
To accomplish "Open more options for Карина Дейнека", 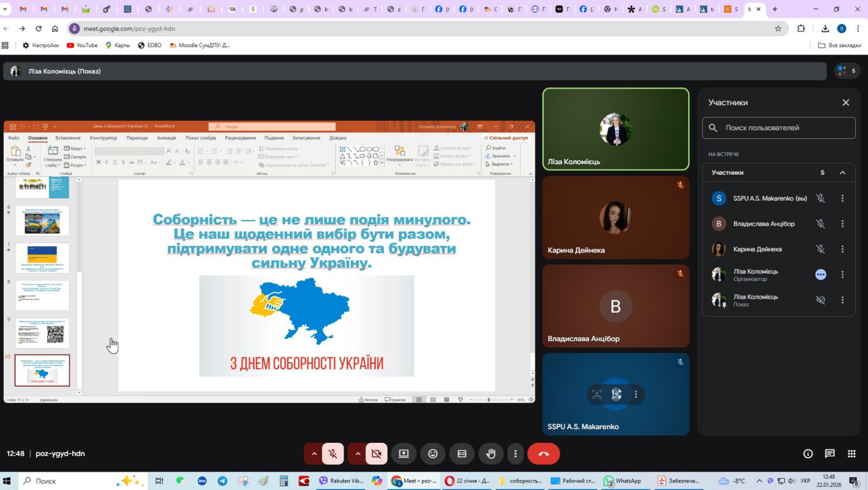I will click(x=842, y=249).
